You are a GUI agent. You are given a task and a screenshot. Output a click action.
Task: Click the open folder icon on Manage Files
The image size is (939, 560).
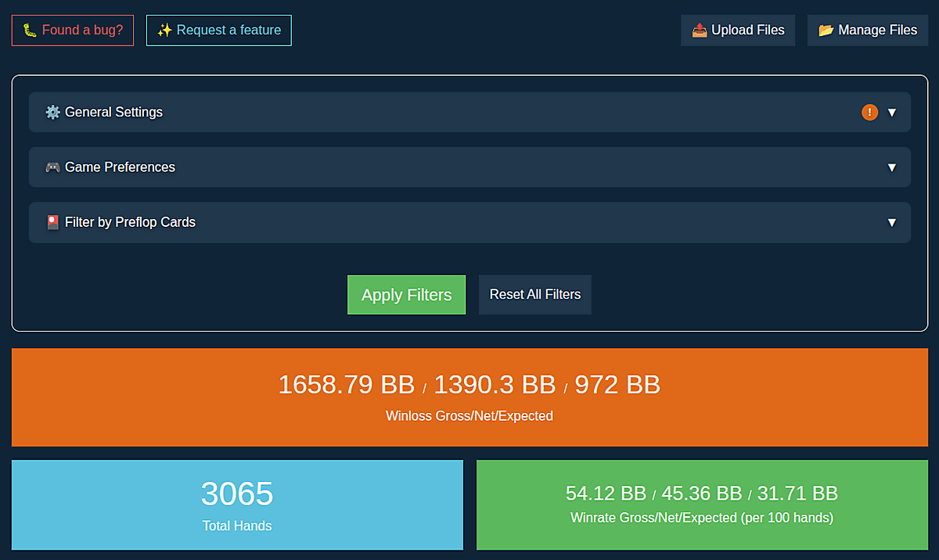click(826, 31)
